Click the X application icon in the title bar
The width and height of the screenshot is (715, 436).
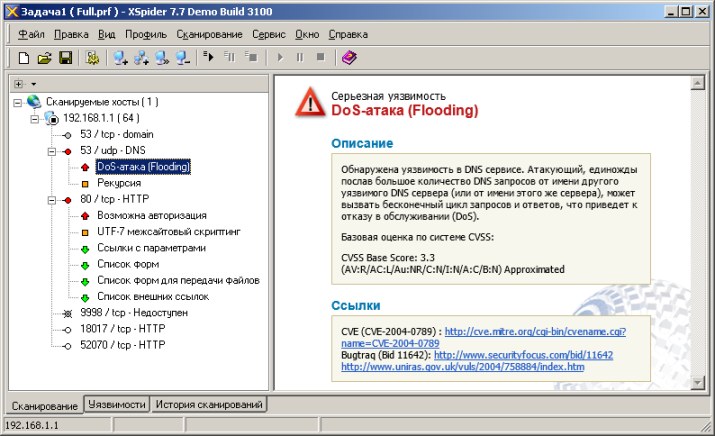pos(12,11)
